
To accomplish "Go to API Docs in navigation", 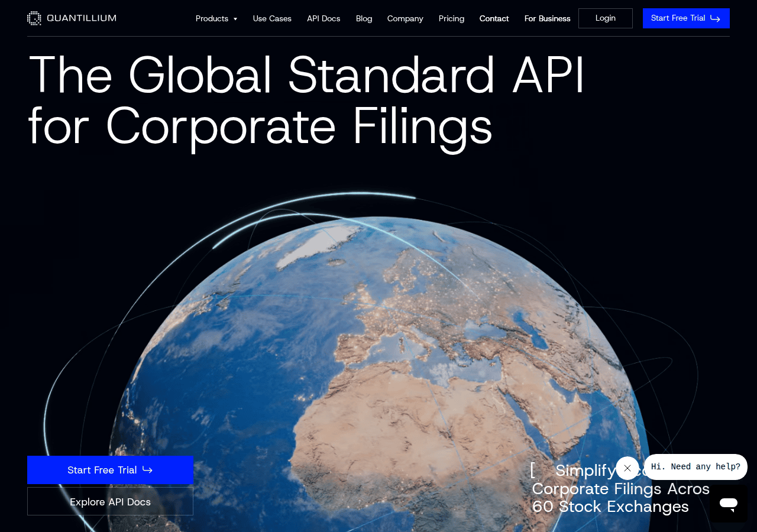I will tap(323, 18).
